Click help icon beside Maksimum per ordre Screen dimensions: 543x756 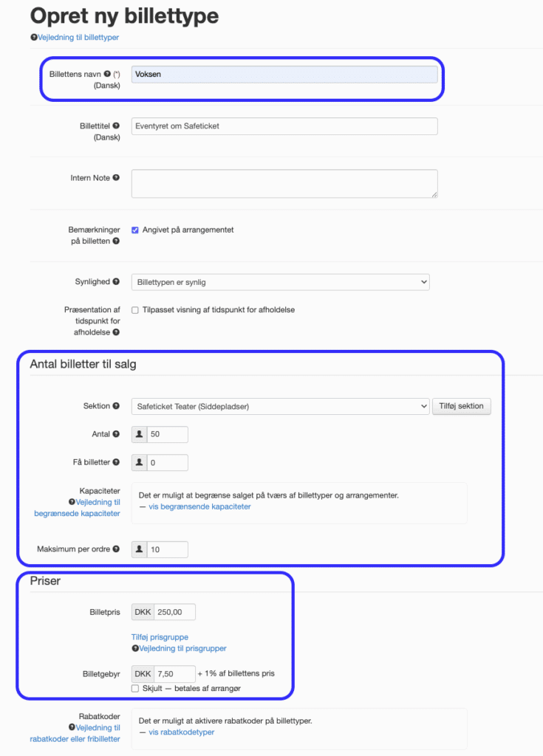click(116, 549)
